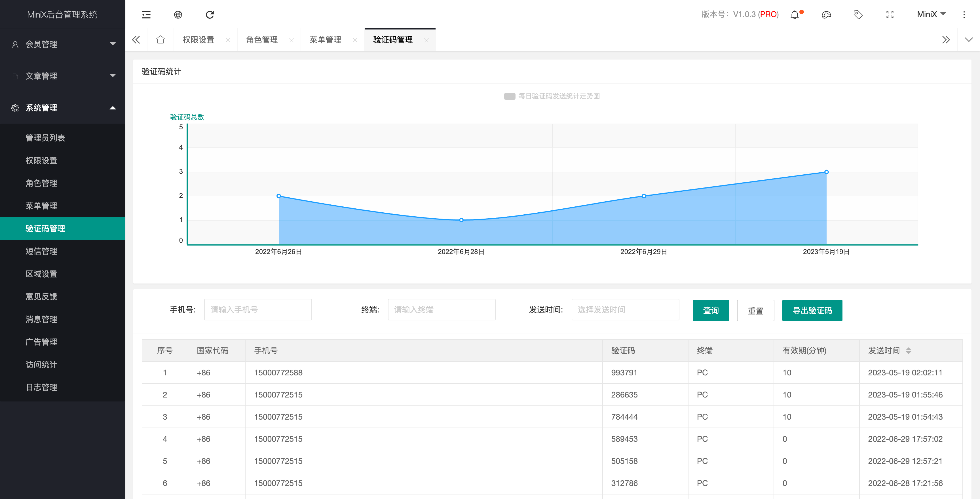980x499 pixels.
Task: Click the tag icon in header
Action: coord(858,15)
